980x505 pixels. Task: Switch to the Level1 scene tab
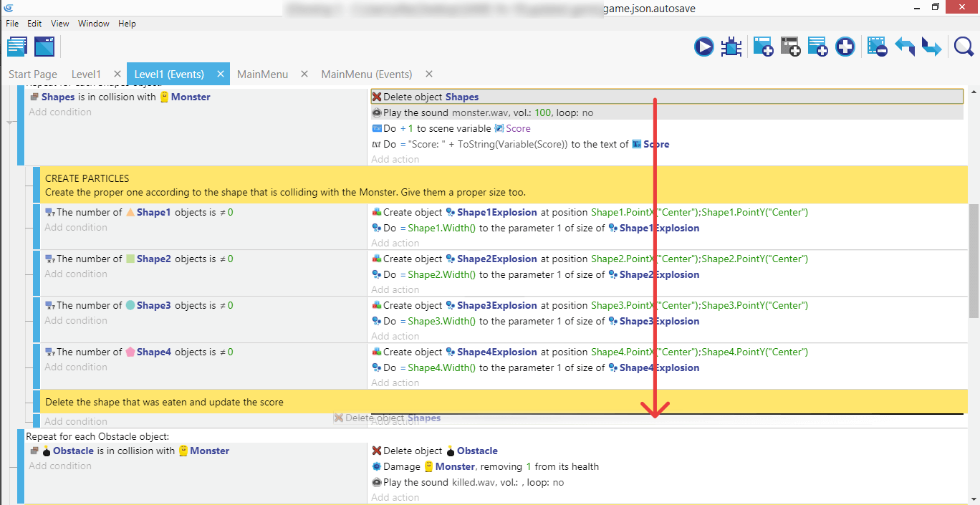pos(86,74)
